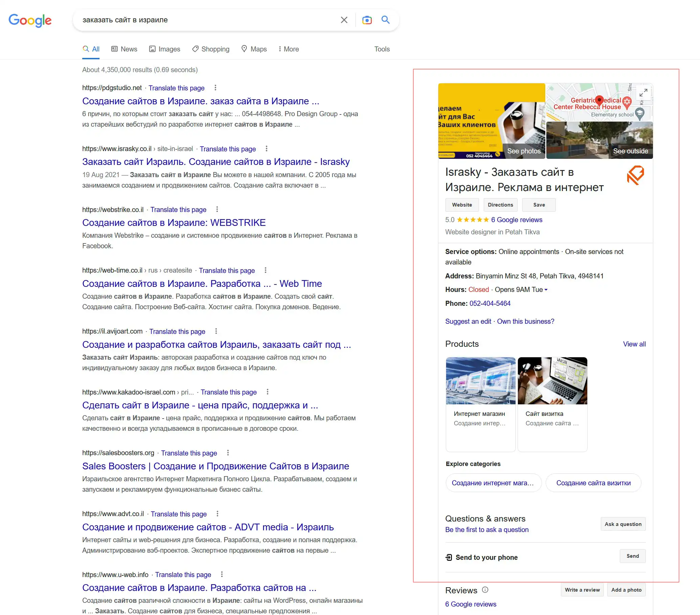Screen dimensions: 700x615
Task: Open the More search categories menu
Action: click(x=288, y=49)
